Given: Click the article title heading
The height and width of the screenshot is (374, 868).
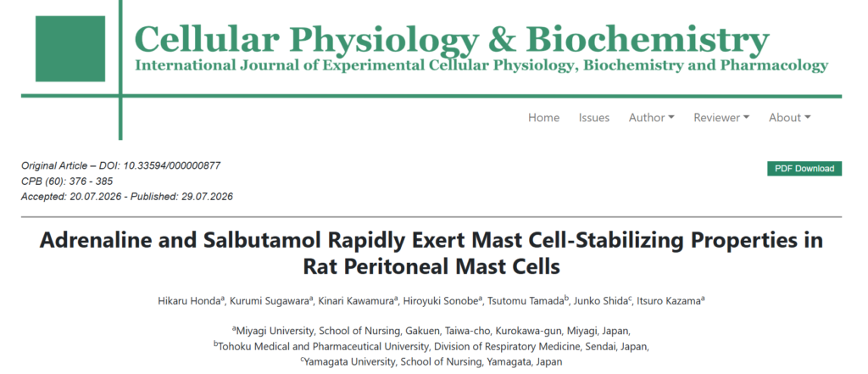Looking at the screenshot, I should pos(431,254).
